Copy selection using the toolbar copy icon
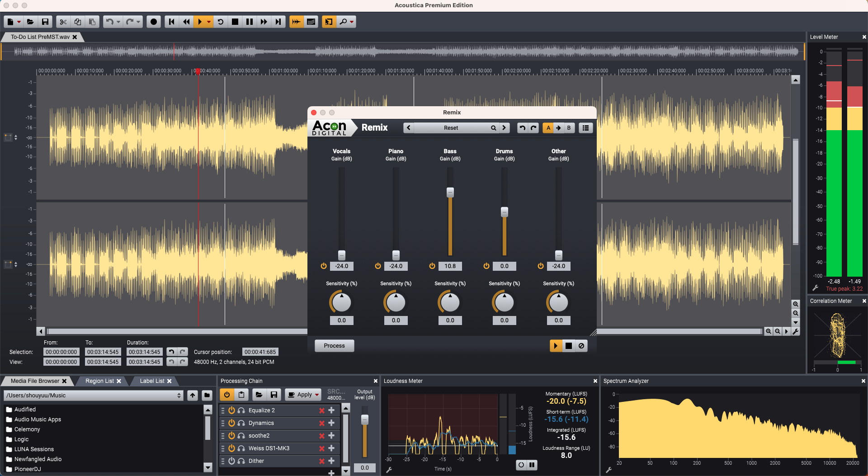Image resolution: width=868 pixels, height=476 pixels. pos(78,22)
